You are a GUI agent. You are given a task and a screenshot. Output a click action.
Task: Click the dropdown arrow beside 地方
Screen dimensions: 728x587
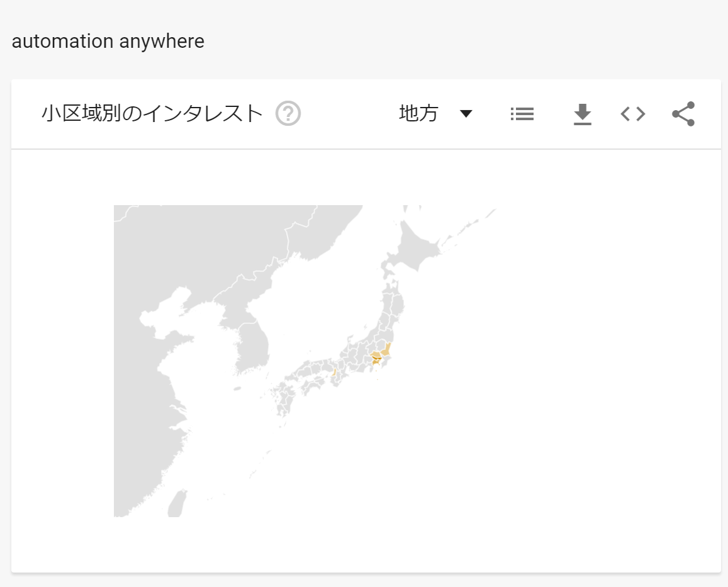click(466, 114)
